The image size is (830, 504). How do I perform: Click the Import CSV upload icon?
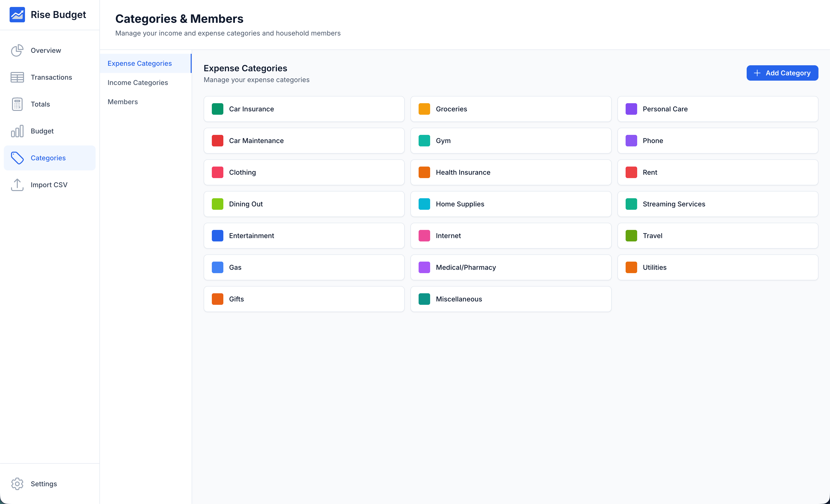click(17, 185)
